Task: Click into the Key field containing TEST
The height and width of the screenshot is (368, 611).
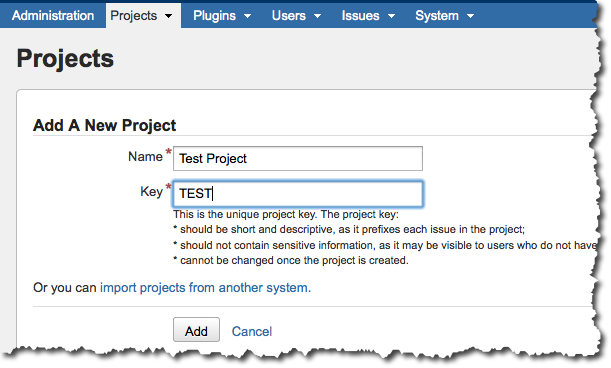Action: click(298, 193)
